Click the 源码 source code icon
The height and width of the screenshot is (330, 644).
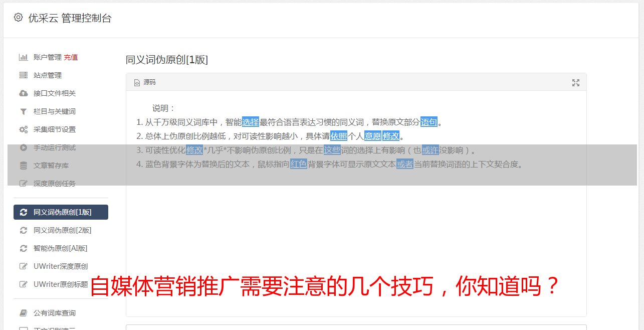137,83
